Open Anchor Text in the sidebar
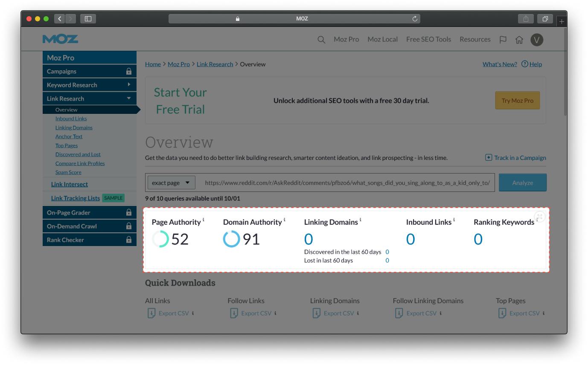The height and width of the screenshot is (365, 588). 69,136
